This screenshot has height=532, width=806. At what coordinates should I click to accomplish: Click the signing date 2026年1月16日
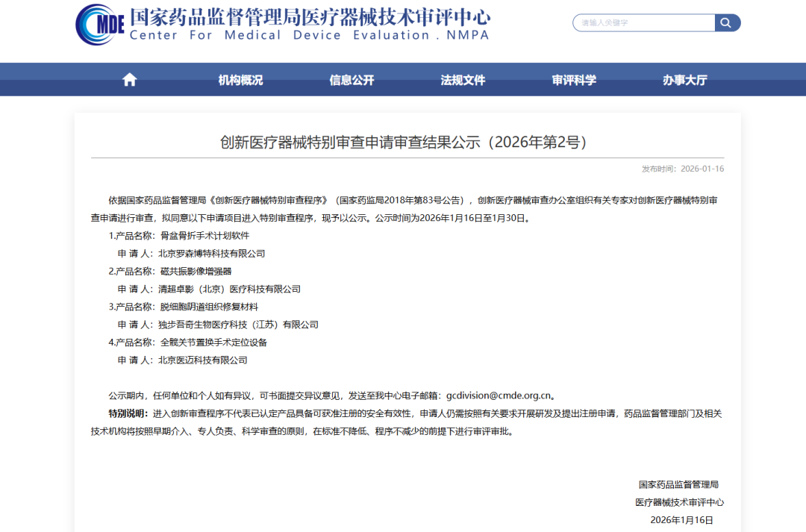(x=681, y=520)
